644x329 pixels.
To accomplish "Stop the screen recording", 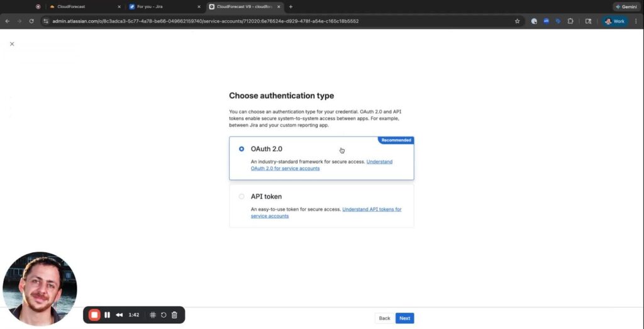I will pyautogui.click(x=94, y=315).
